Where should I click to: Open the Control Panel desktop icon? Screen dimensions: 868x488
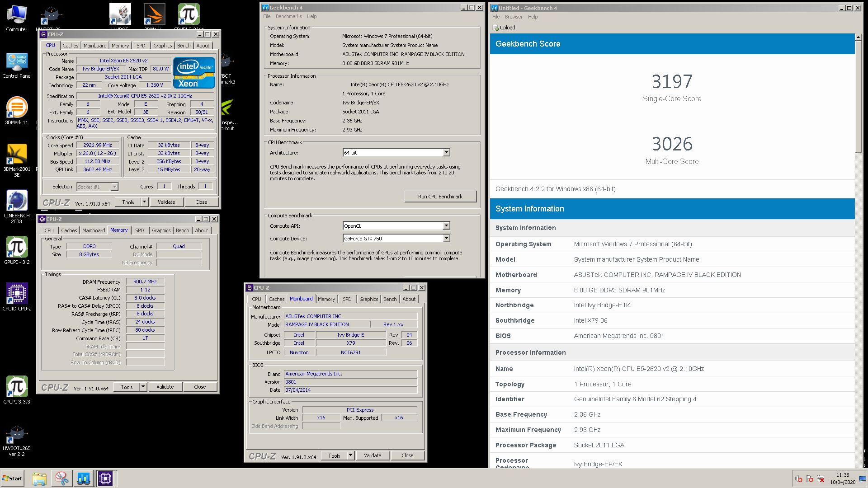17,66
